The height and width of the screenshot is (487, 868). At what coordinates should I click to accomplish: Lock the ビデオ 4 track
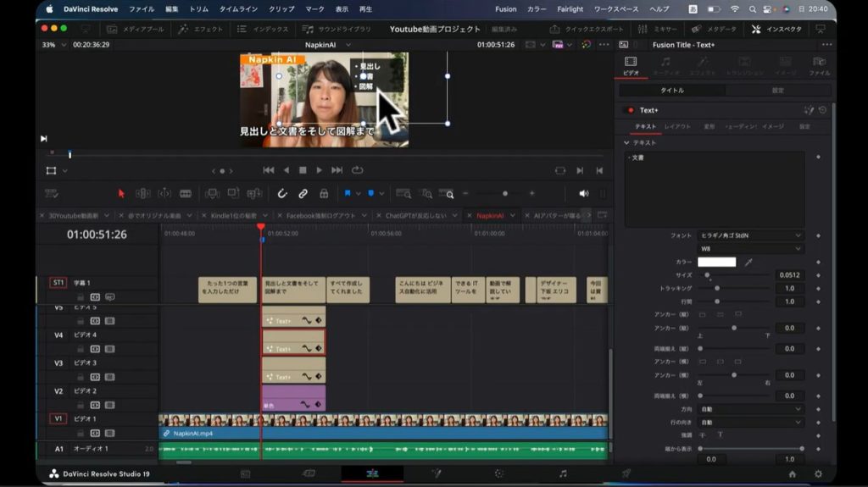coord(81,349)
